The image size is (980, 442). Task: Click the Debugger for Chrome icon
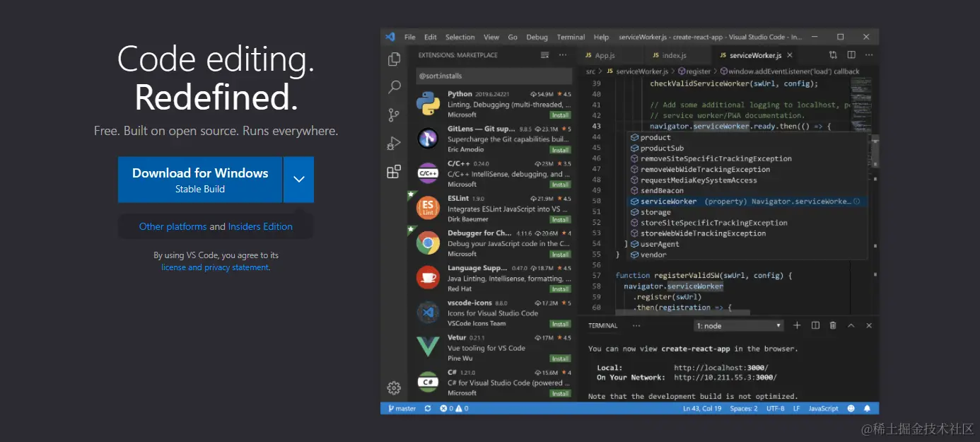pos(428,243)
